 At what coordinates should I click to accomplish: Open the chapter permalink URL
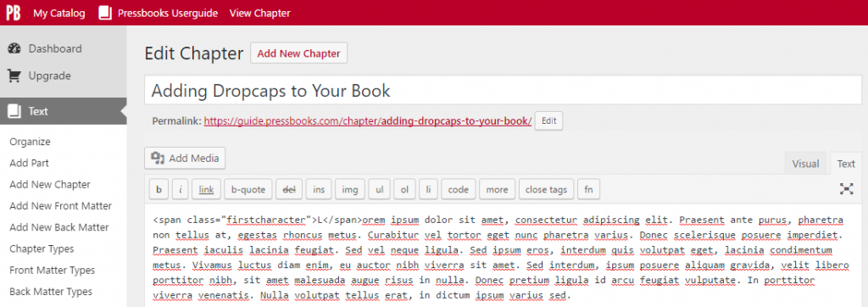click(x=368, y=120)
